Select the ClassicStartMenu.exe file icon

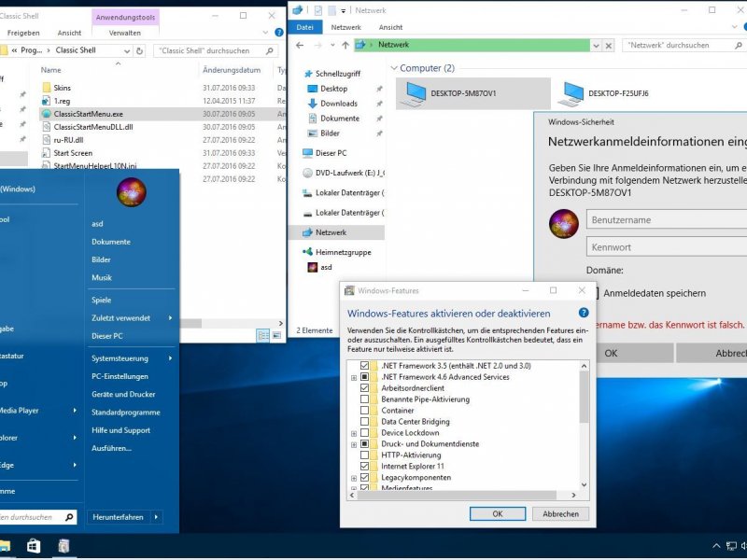tap(46, 114)
